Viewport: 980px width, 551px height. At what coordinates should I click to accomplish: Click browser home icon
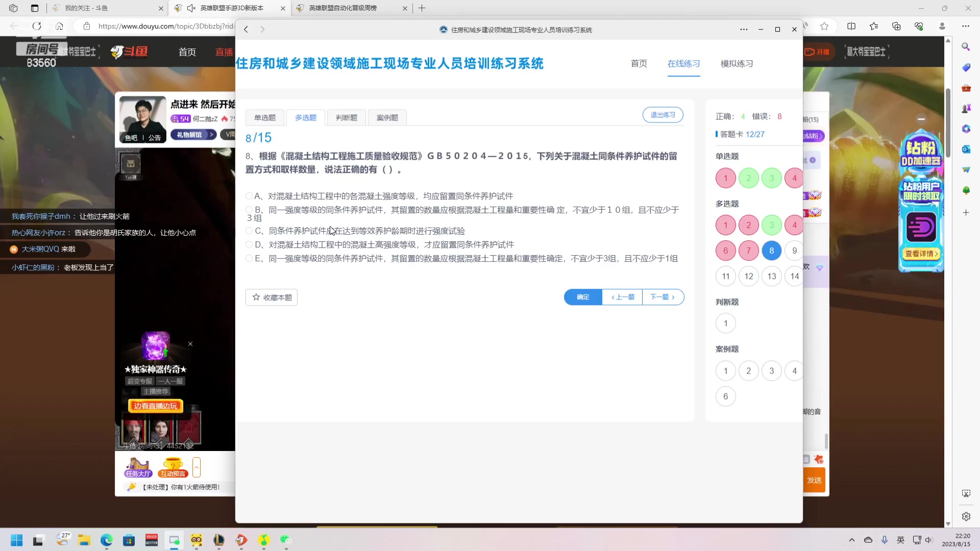pyautogui.click(x=59, y=26)
